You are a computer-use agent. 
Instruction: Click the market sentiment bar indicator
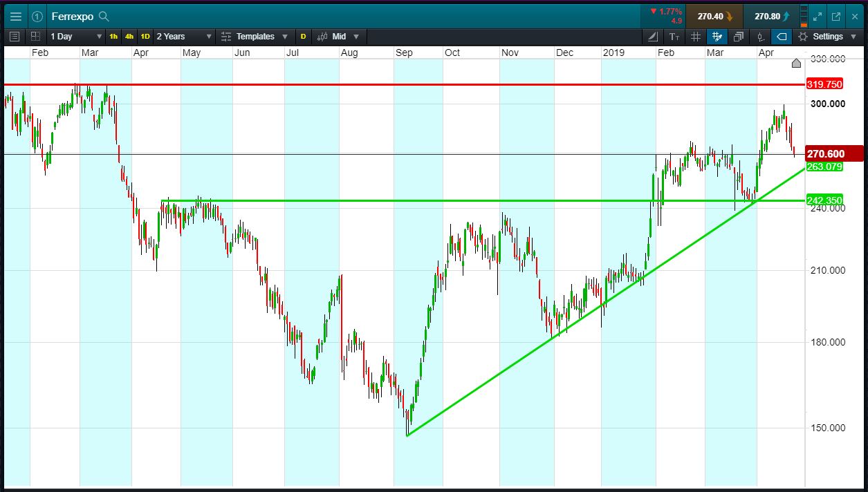(803, 16)
